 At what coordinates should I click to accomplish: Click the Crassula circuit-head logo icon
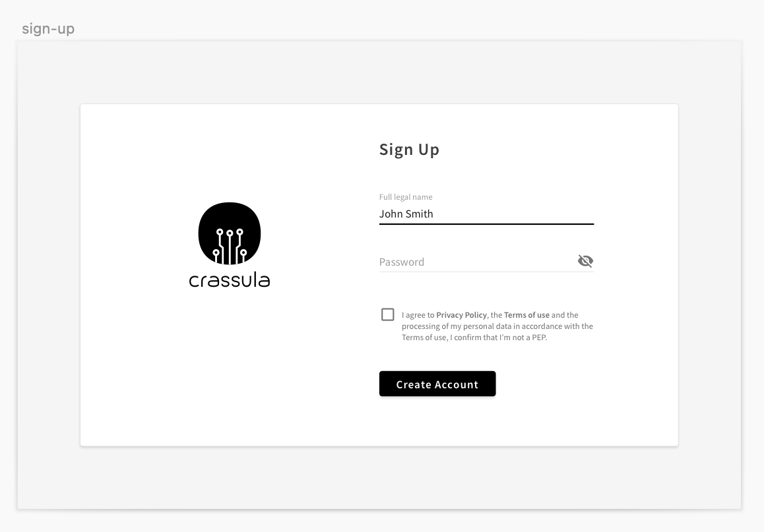(230, 233)
